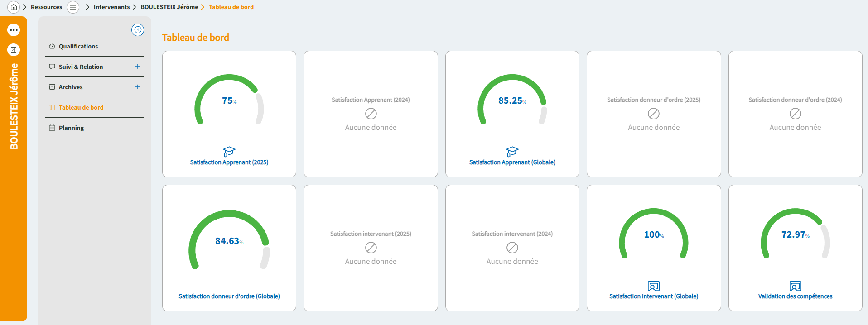Open the Qualifications menu item
Screen dimensions: 868x325
(78, 46)
